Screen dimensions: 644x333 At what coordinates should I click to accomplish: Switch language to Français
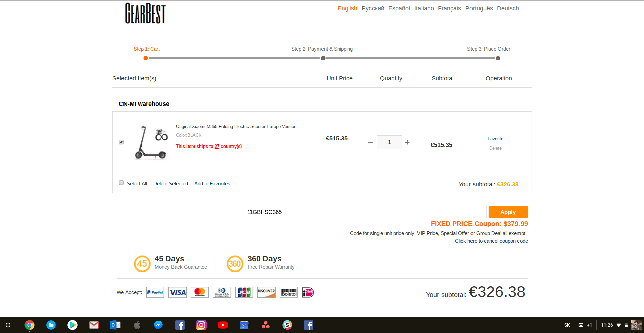click(449, 8)
